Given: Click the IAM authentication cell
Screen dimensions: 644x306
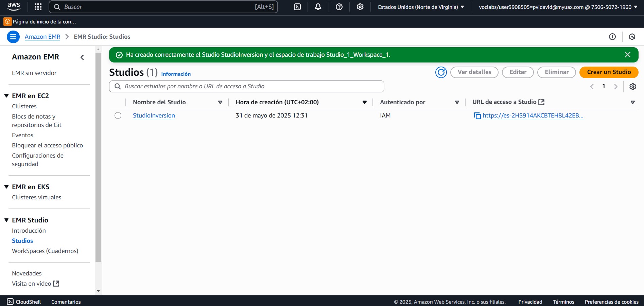Looking at the screenshot, I should click(385, 115).
